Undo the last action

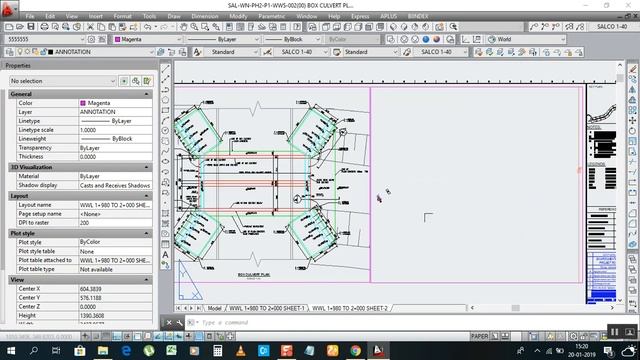point(147,27)
